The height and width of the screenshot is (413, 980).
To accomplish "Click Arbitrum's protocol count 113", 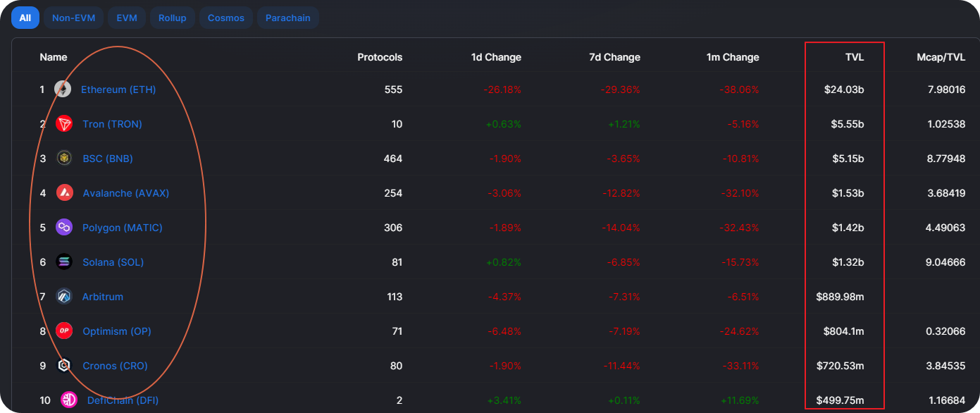I will pos(394,297).
